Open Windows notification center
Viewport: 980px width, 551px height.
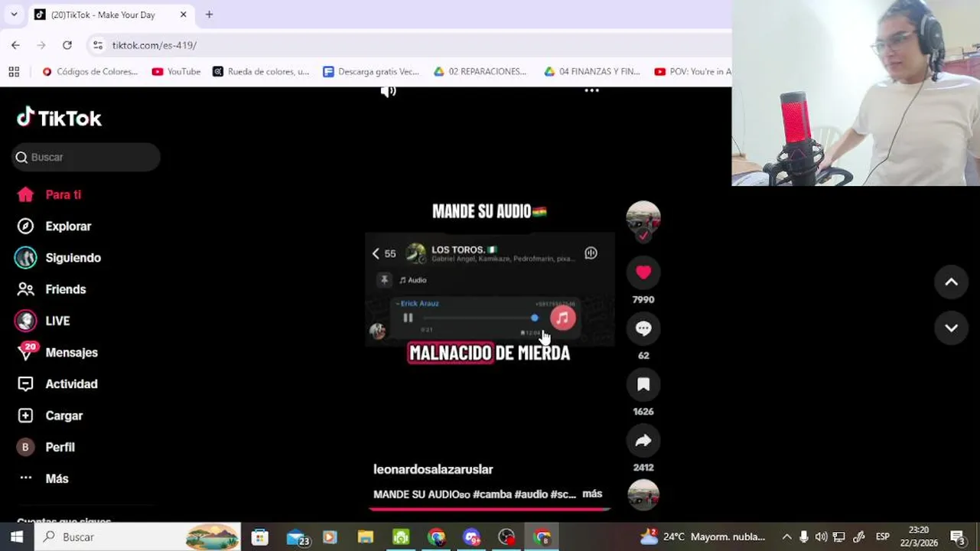(958, 536)
